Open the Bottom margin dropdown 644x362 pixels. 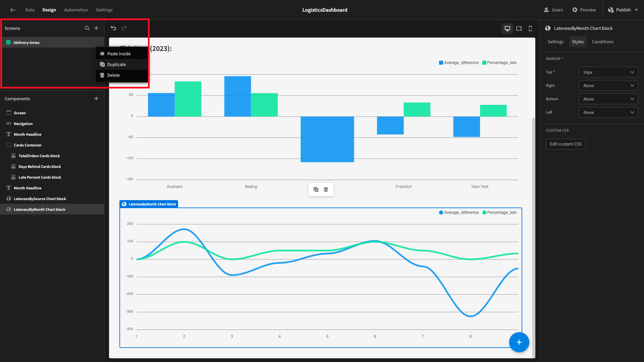(608, 99)
